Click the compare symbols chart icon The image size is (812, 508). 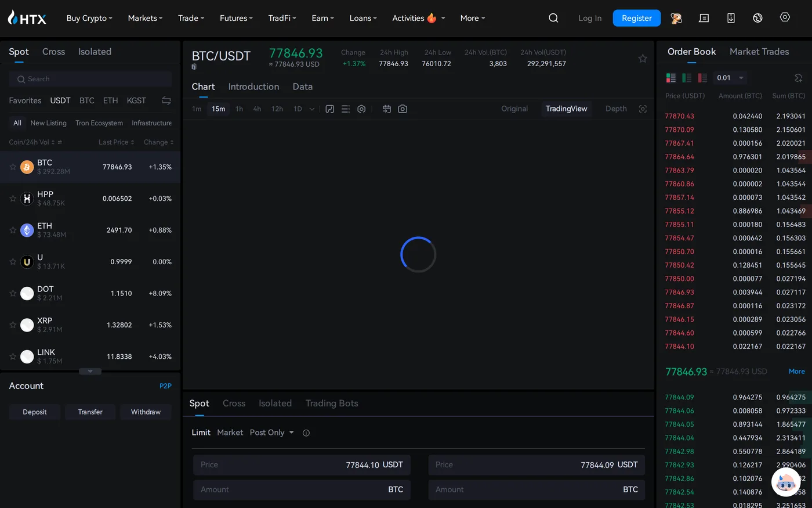click(387, 109)
